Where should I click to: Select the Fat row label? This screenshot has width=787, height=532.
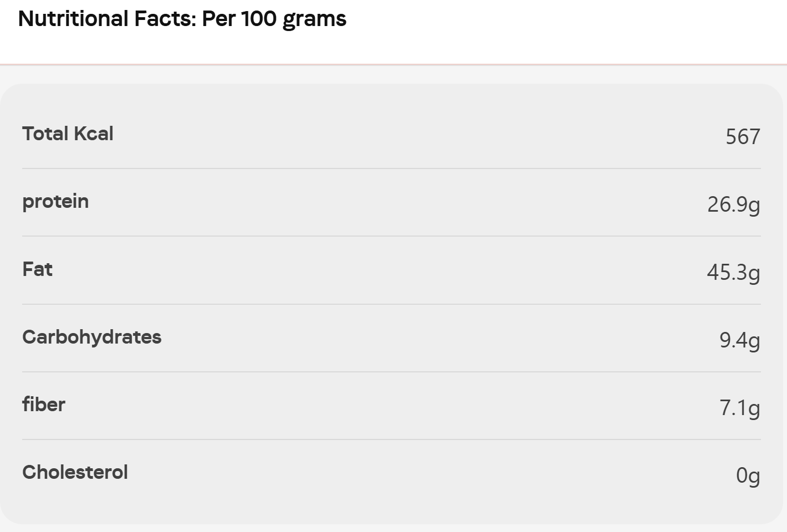(x=37, y=269)
